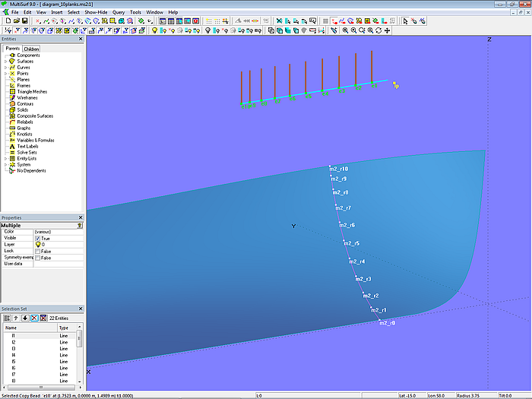Click the red X remove icon in Selection Set
532x399 pixels.
point(35,318)
